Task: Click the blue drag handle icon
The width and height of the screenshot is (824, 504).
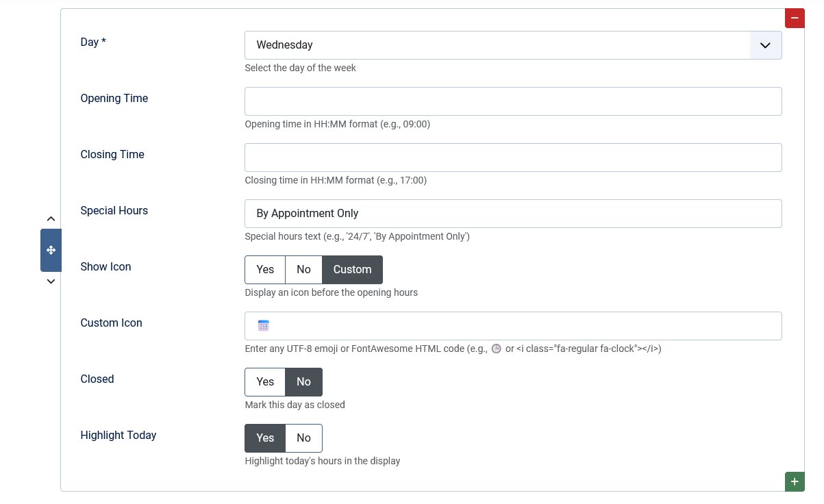Action: (51, 251)
